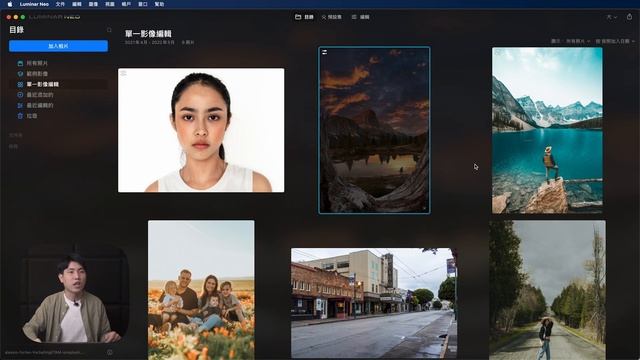Open the Apple menu

pos(9,4)
